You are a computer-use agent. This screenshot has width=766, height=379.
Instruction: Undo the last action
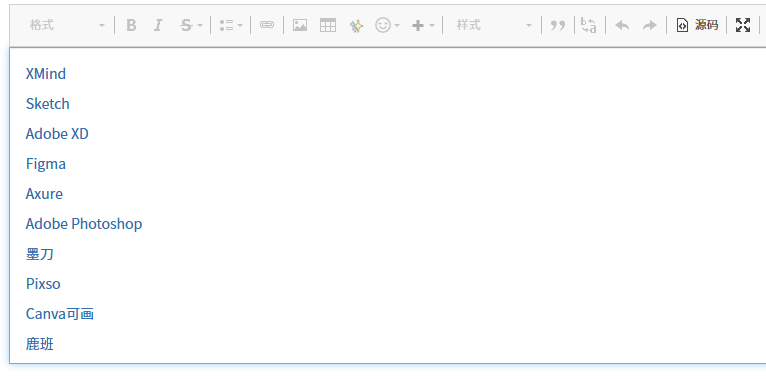coord(622,25)
